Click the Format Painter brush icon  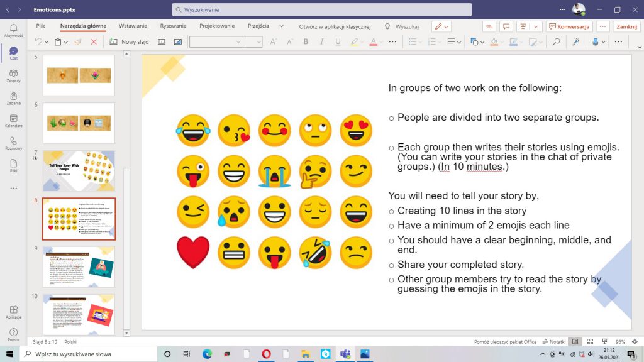pyautogui.click(x=78, y=42)
